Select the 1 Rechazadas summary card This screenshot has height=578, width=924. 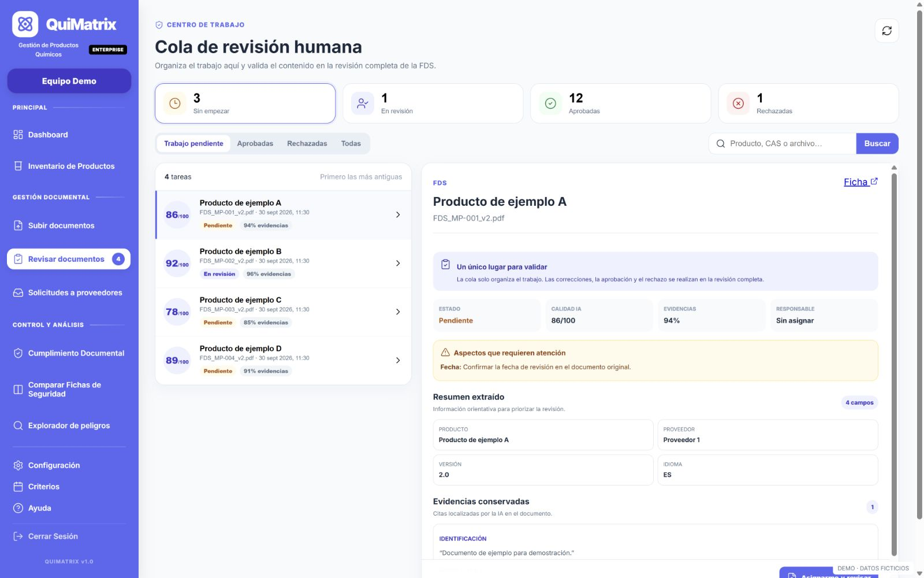tap(808, 103)
